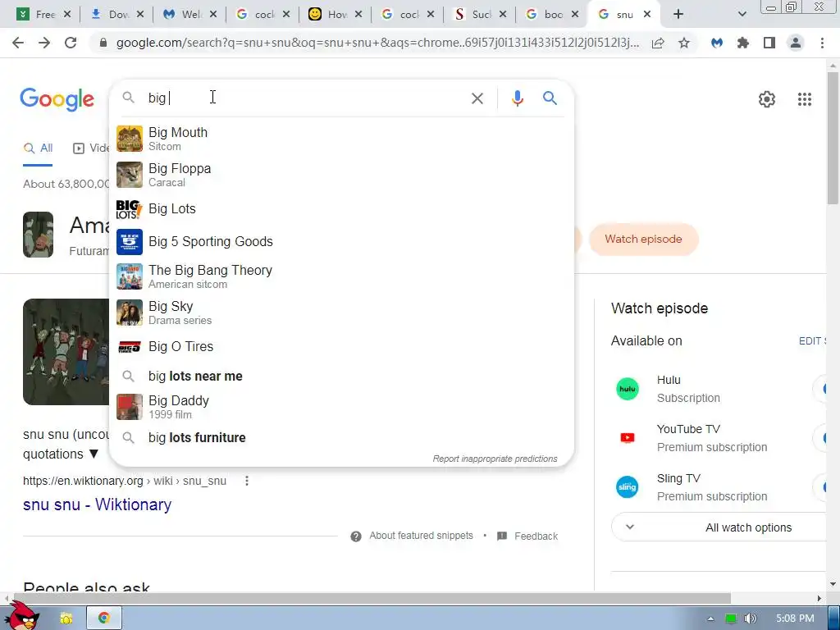Choose The Big Bang Theory suggestion
Image resolution: width=840 pixels, height=630 pixels.
(341, 276)
